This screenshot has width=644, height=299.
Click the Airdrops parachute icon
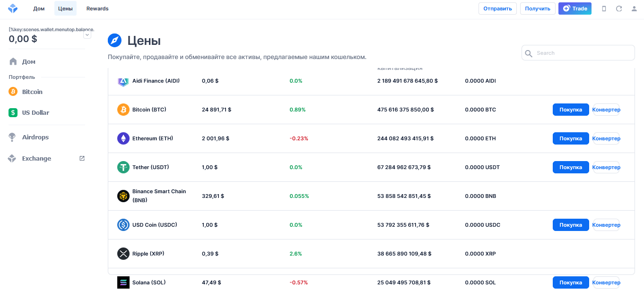click(13, 137)
